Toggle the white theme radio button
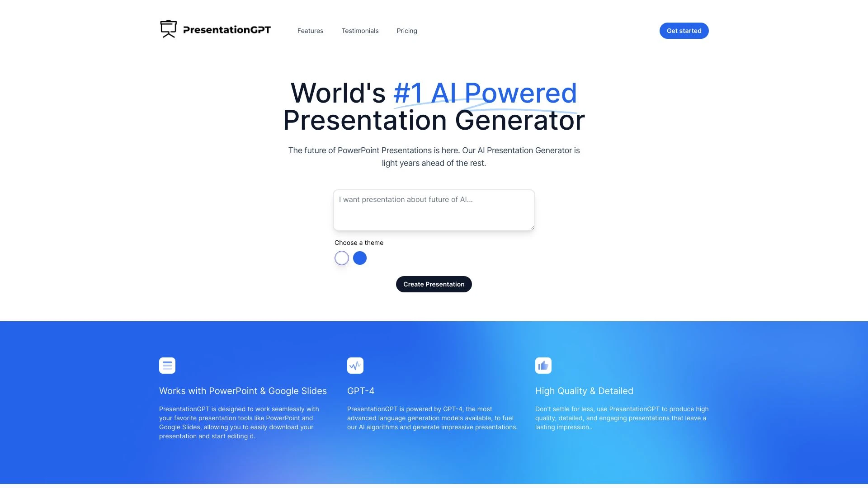Viewport: 868px width, 488px height. tap(342, 258)
